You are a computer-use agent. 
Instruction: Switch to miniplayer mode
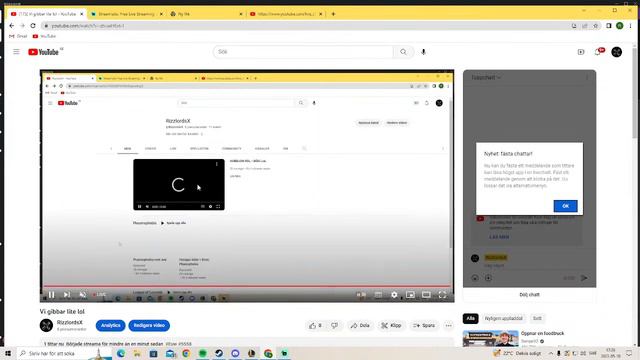coord(410,294)
